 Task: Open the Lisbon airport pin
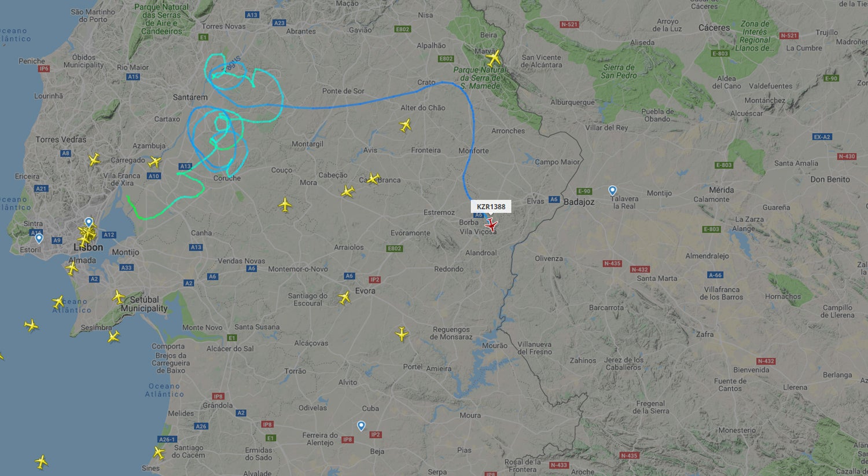[89, 222]
